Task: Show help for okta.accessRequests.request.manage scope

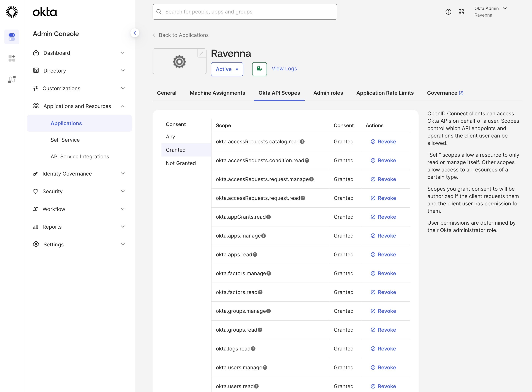Action: tap(311, 179)
